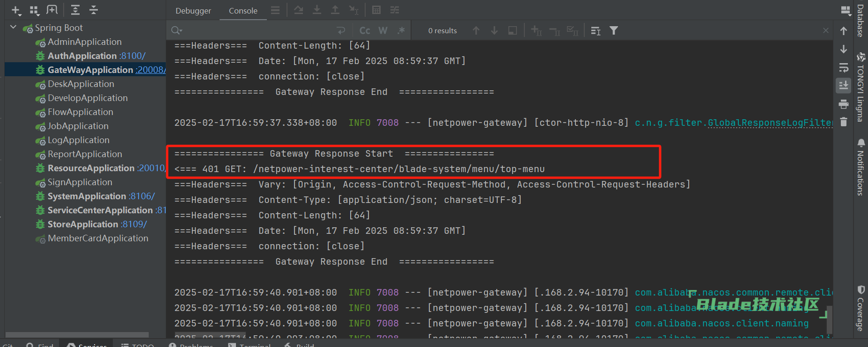
Task: Open the Group By services icon
Action: point(34,10)
